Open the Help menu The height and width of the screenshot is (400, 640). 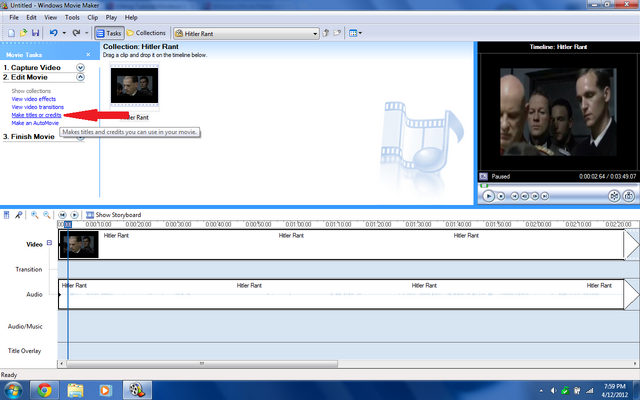[131, 18]
